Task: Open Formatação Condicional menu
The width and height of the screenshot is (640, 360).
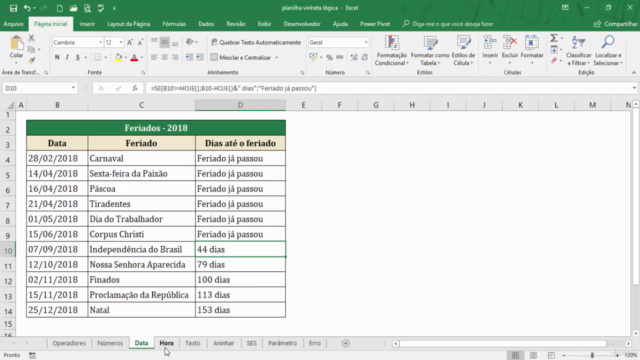Action: click(391, 51)
